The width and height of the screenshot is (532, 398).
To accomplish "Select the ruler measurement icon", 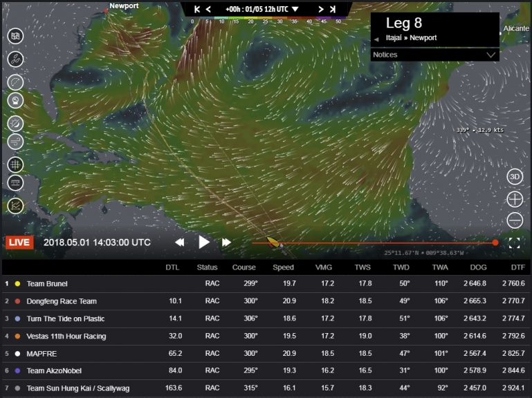I will [x=15, y=183].
